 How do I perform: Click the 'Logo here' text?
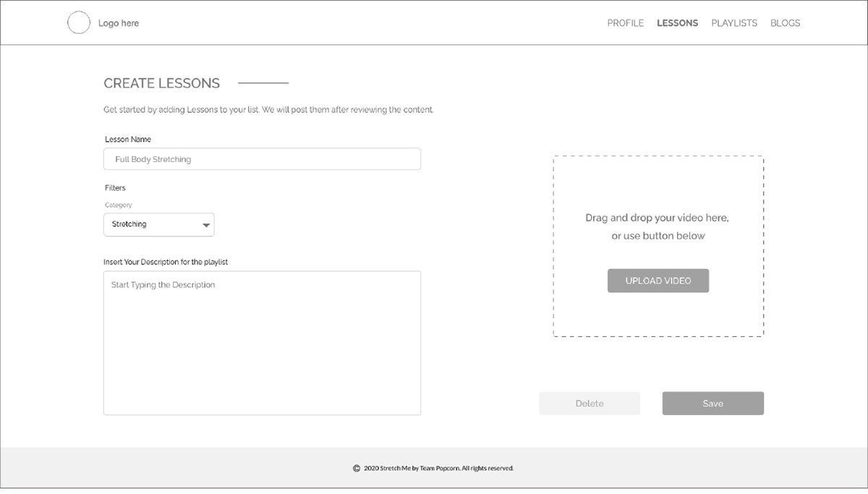click(x=119, y=23)
